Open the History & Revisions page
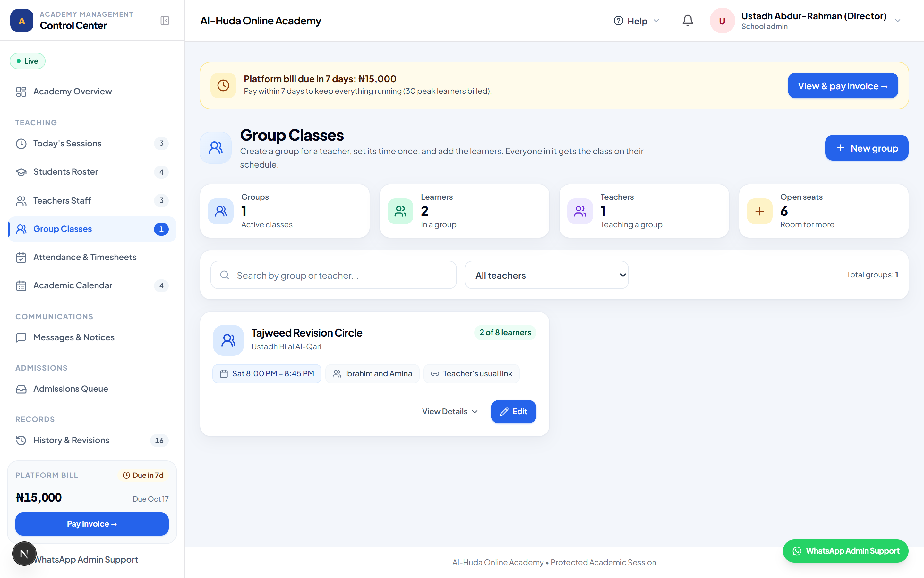Screen dimensions: 924x578 92,440
